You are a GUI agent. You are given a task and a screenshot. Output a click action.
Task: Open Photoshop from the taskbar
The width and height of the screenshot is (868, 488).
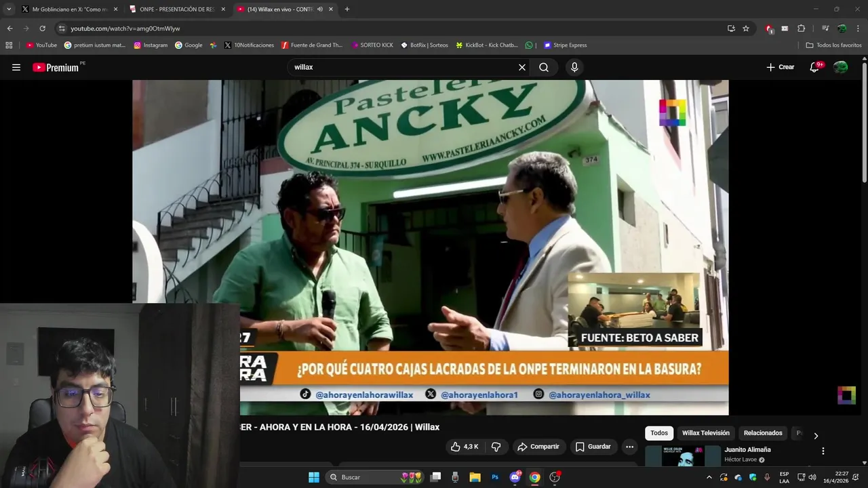[x=495, y=477]
